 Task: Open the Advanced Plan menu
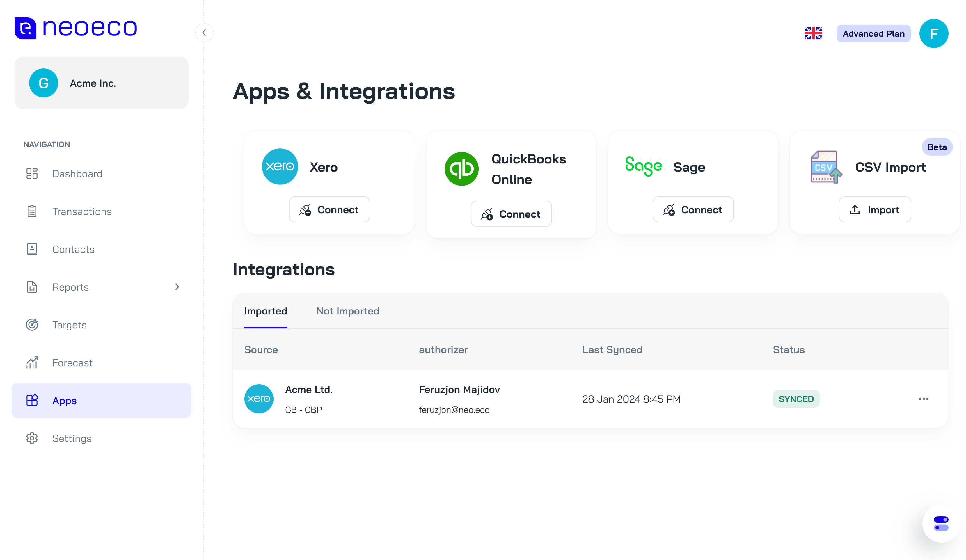tap(873, 33)
